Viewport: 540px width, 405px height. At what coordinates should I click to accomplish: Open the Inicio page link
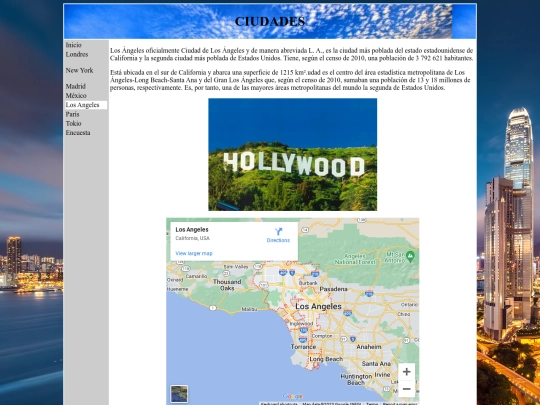pos(74,45)
